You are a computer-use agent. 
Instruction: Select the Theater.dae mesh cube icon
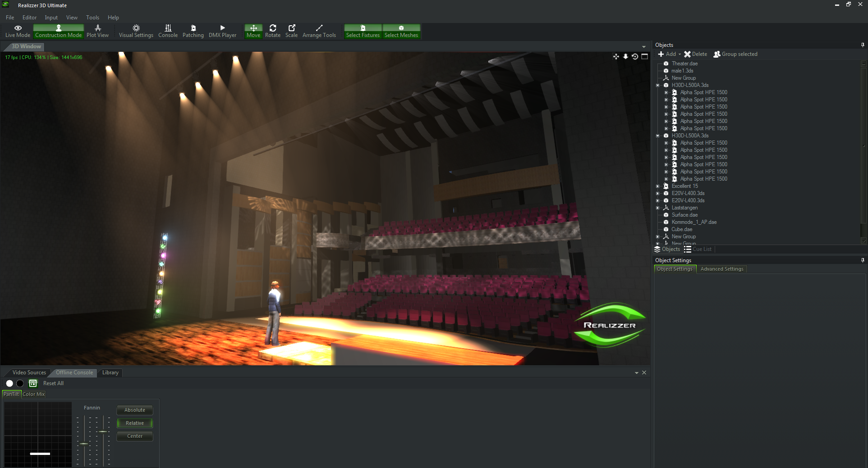pyautogui.click(x=666, y=64)
